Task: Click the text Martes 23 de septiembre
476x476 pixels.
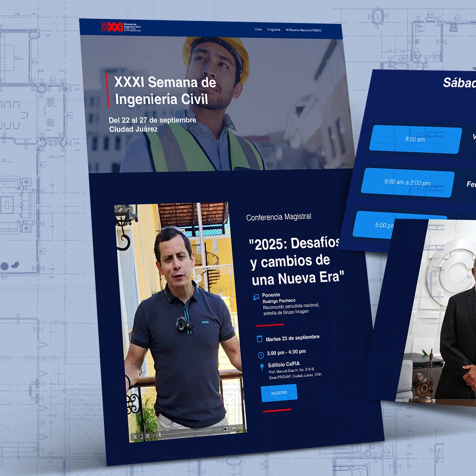Action: pos(293,338)
